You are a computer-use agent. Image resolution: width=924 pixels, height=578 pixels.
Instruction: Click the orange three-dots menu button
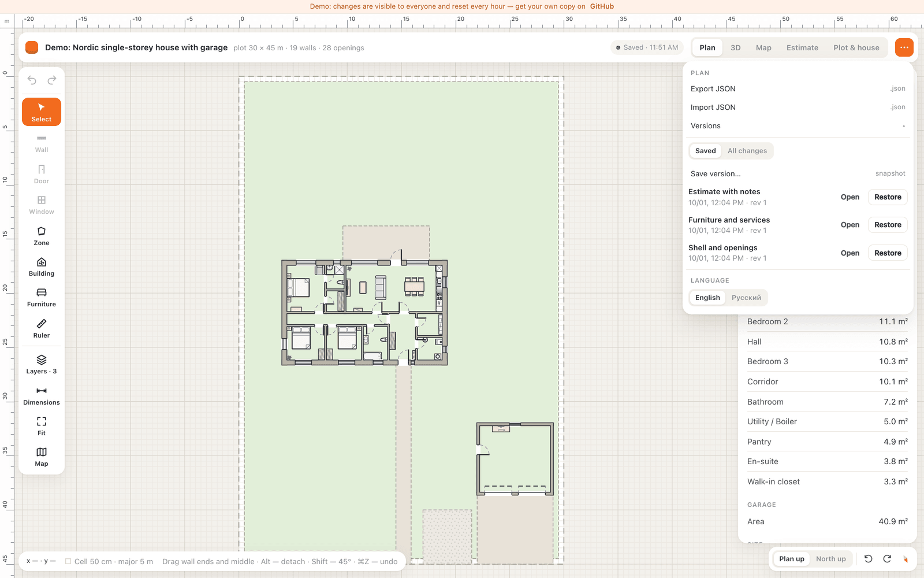coord(904,47)
